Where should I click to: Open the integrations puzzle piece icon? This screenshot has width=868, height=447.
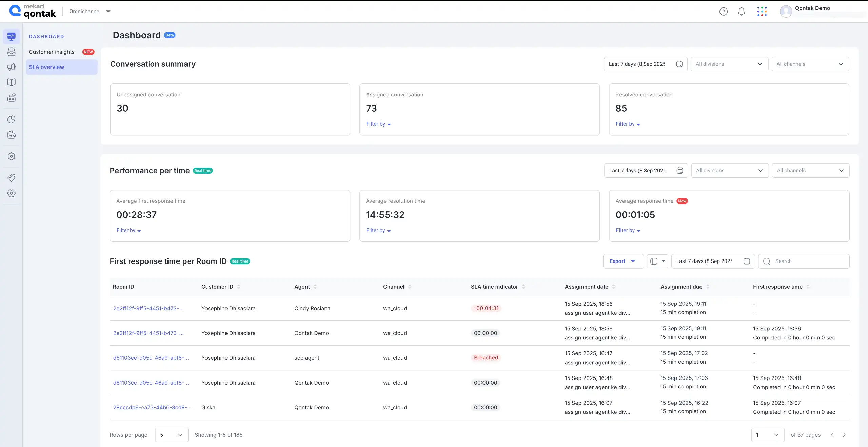click(x=12, y=177)
